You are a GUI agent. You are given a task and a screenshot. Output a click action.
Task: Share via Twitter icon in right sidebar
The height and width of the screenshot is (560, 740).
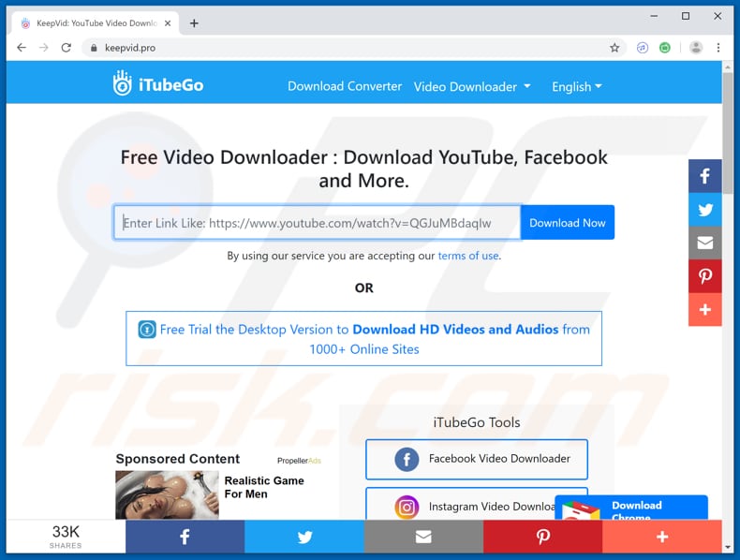[x=704, y=210]
